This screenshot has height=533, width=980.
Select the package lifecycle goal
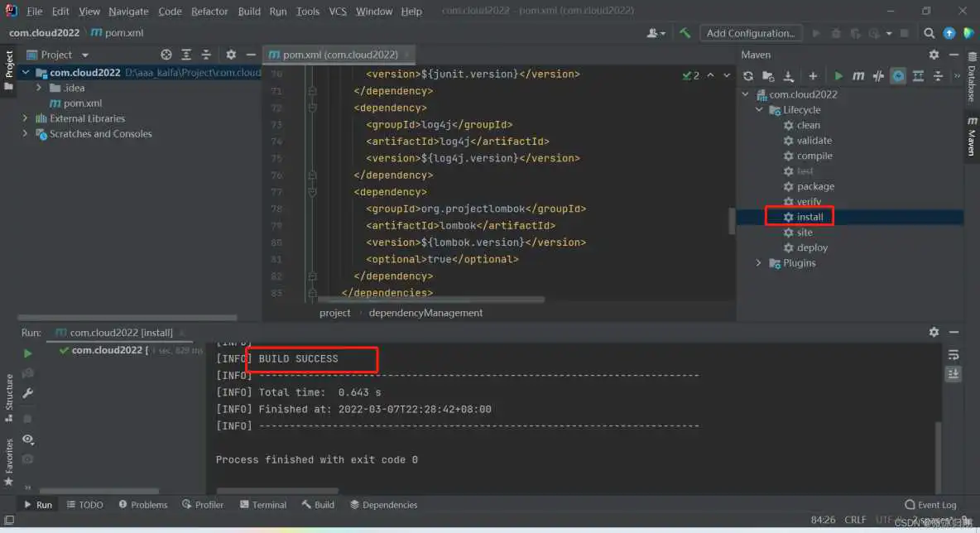pos(814,186)
